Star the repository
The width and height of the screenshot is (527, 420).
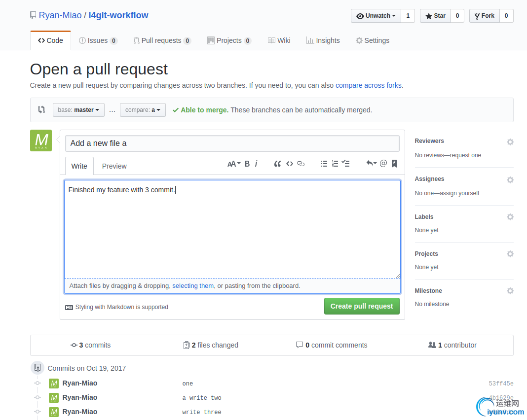[x=435, y=16]
